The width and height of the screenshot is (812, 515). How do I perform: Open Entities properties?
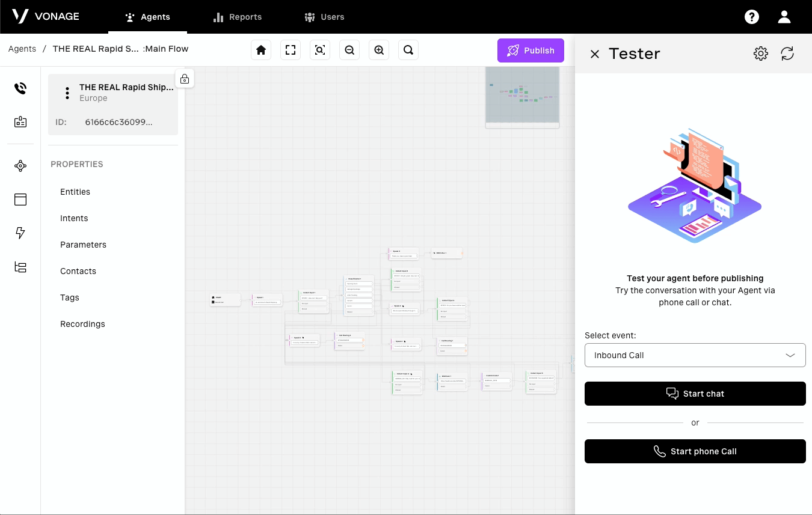(75, 192)
